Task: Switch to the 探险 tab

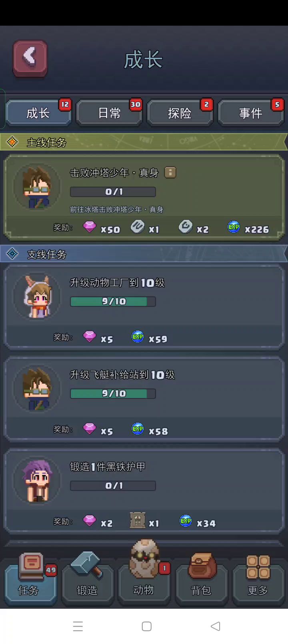Action: pyautogui.click(x=180, y=113)
